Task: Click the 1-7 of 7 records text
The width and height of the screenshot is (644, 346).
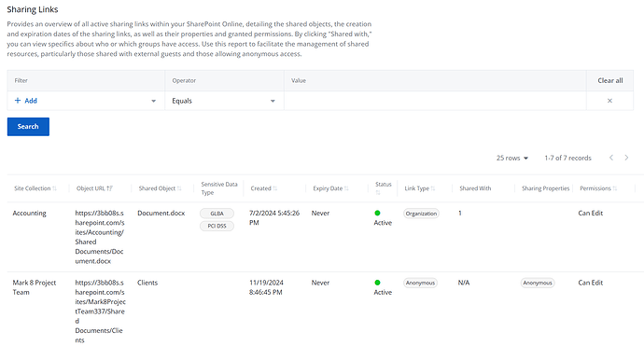Action: 568,158
